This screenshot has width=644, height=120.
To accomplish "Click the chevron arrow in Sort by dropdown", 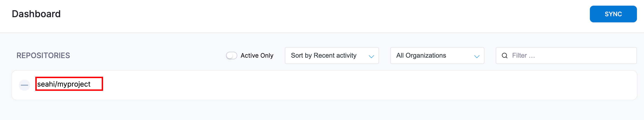I will point(371,56).
